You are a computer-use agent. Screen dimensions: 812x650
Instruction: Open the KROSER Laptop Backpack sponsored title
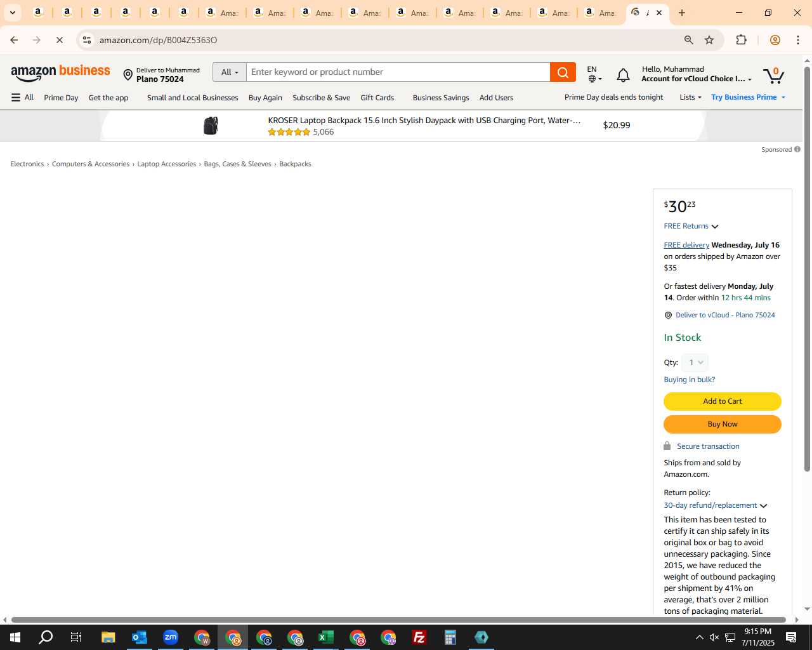click(424, 120)
